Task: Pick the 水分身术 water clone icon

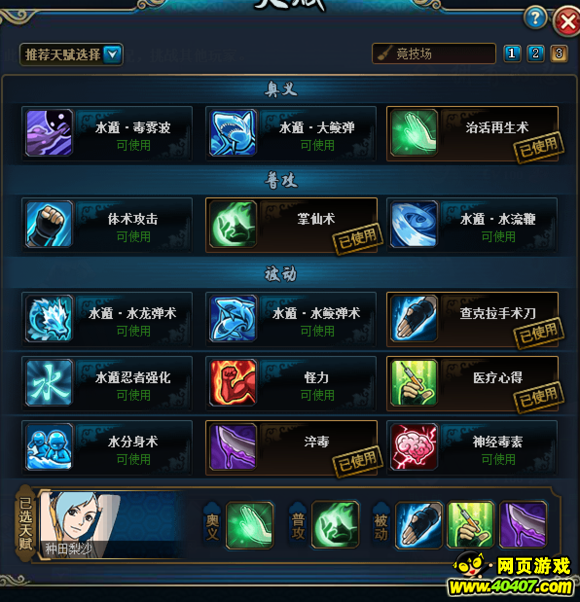Action: coord(49,447)
